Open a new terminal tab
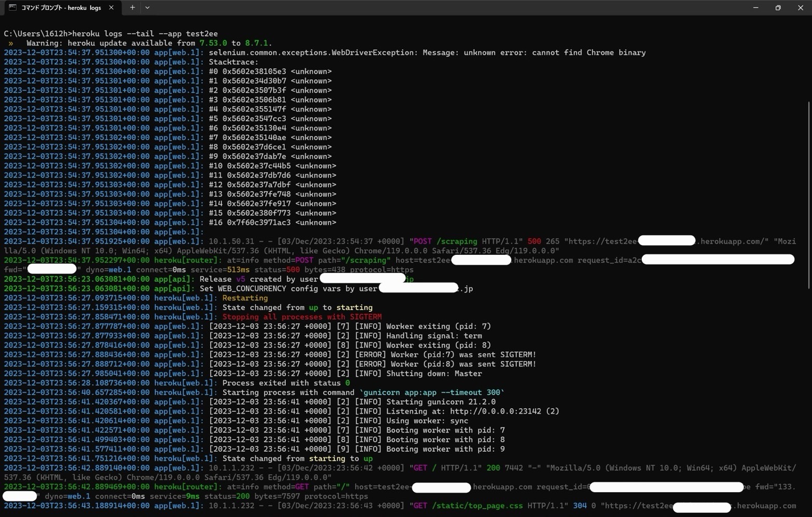812x517 pixels. point(133,8)
